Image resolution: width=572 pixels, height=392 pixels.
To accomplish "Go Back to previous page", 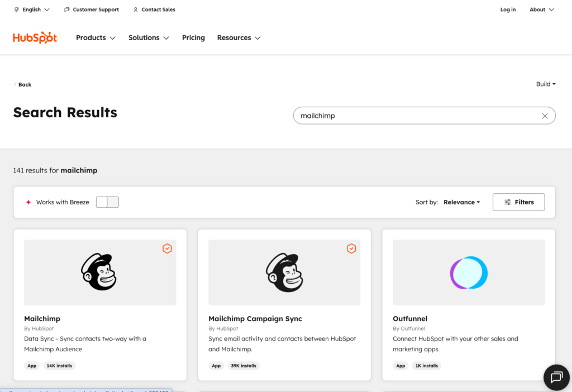I will (x=22, y=85).
